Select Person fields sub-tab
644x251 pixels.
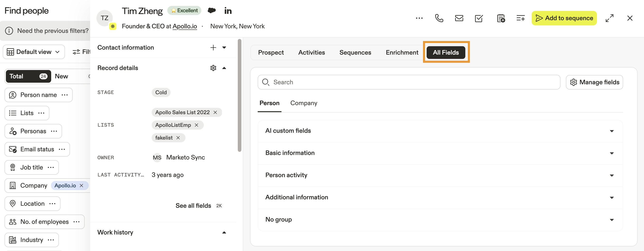click(269, 103)
